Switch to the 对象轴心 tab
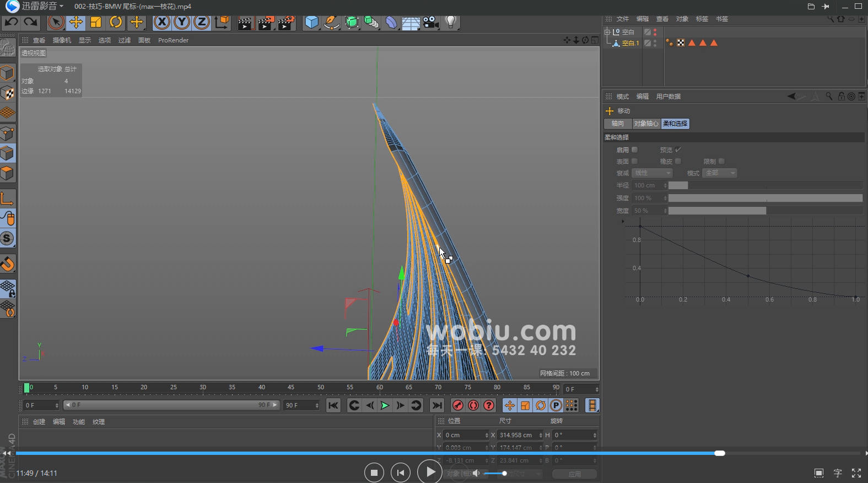The height and width of the screenshot is (483, 868). coord(646,124)
